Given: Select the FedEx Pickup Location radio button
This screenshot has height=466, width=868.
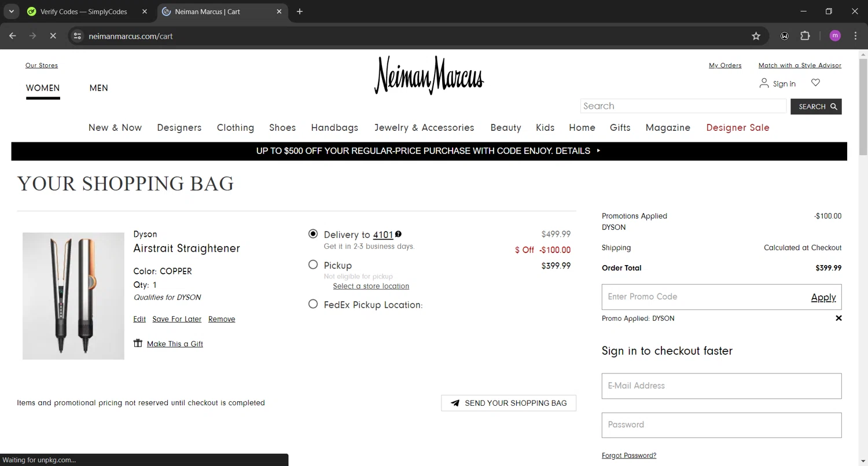Looking at the screenshot, I should pyautogui.click(x=313, y=304).
